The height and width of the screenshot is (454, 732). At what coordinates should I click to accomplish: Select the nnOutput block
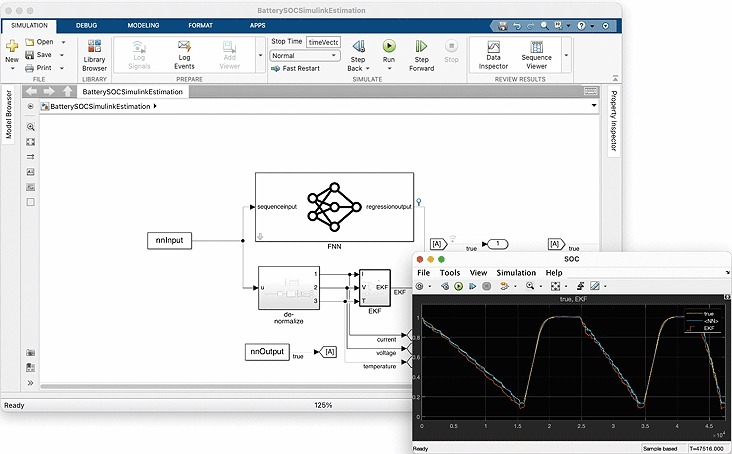[x=267, y=352]
